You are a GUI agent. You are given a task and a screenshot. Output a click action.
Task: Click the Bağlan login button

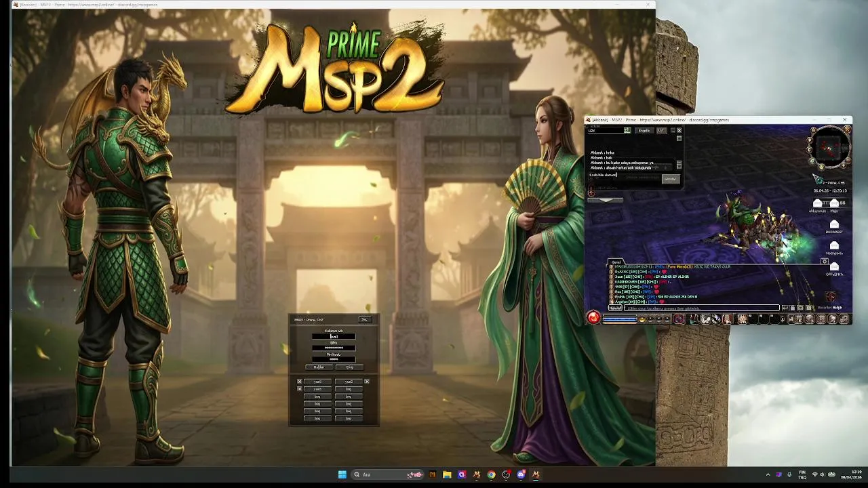coord(319,367)
